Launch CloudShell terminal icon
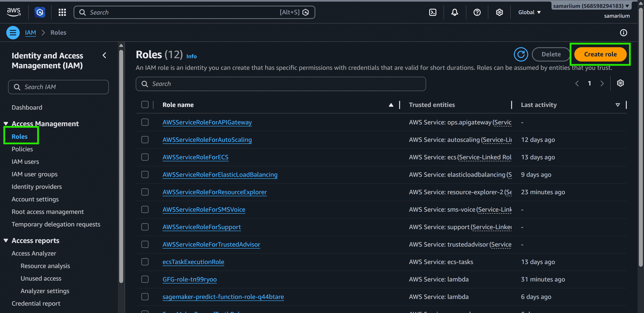Image resolution: width=644 pixels, height=313 pixels. [x=433, y=12]
